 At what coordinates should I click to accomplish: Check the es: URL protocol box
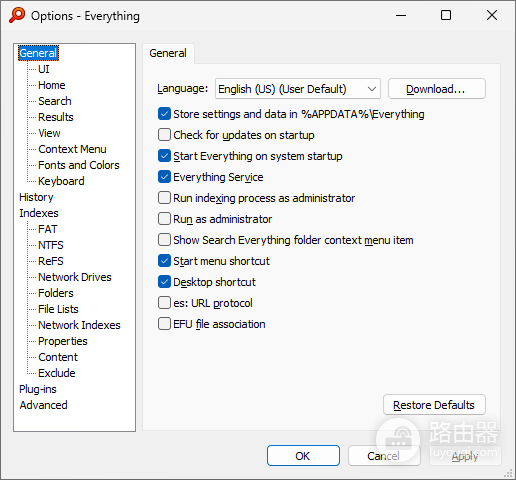(x=164, y=303)
